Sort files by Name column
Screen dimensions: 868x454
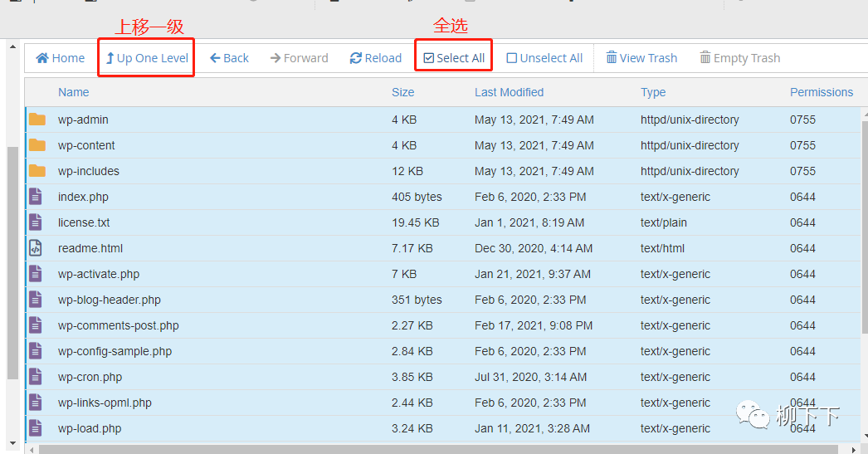pos(73,92)
